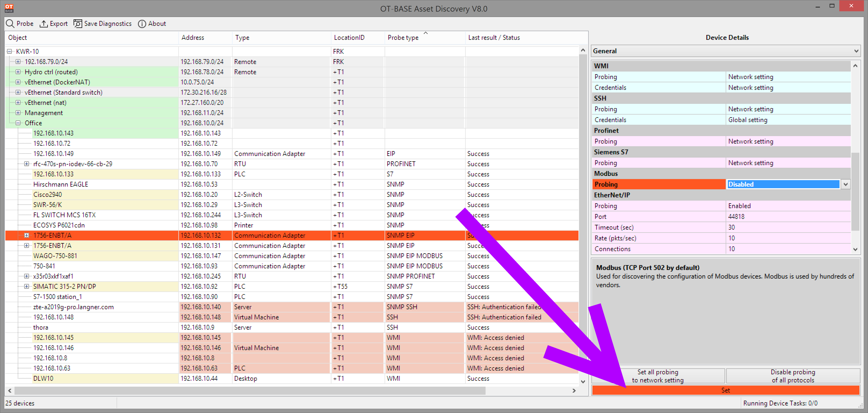Click SSH: Authentication failed for 192.168.10.148
The image size is (868, 413).
[504, 317]
